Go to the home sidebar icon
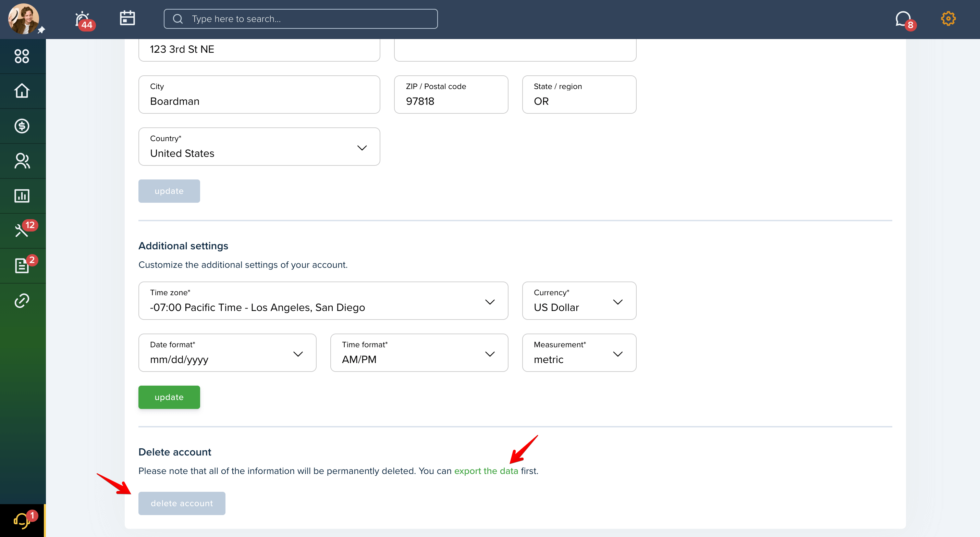 click(x=22, y=91)
